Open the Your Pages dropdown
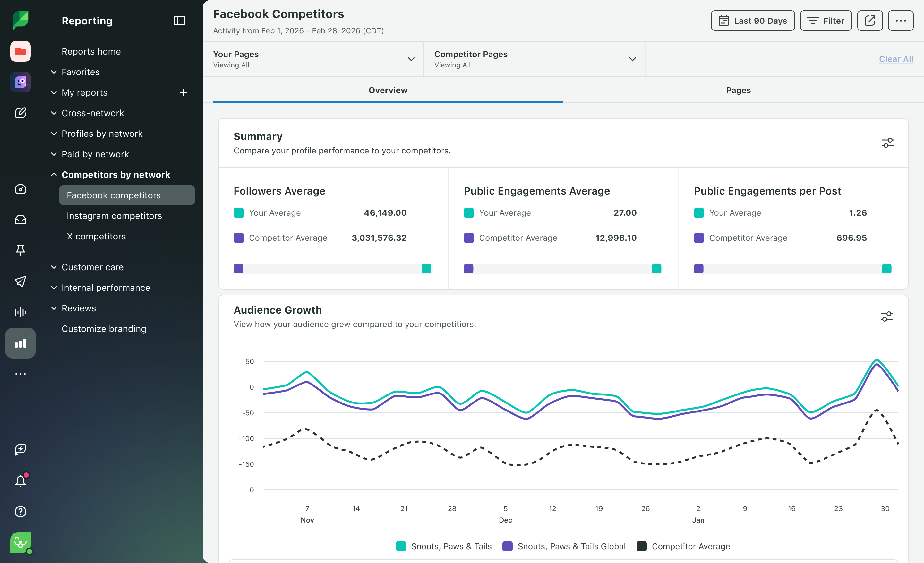This screenshot has width=924, height=563. (313, 59)
